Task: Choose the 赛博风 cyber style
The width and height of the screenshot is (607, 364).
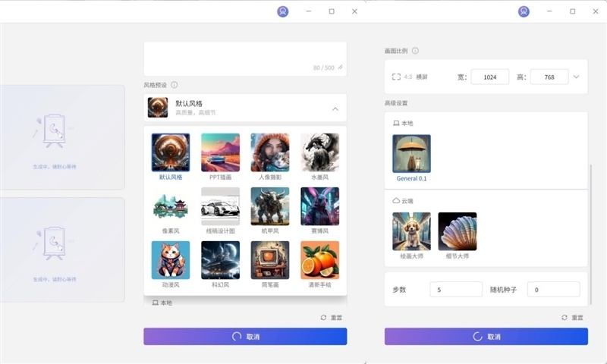Action: coord(319,206)
